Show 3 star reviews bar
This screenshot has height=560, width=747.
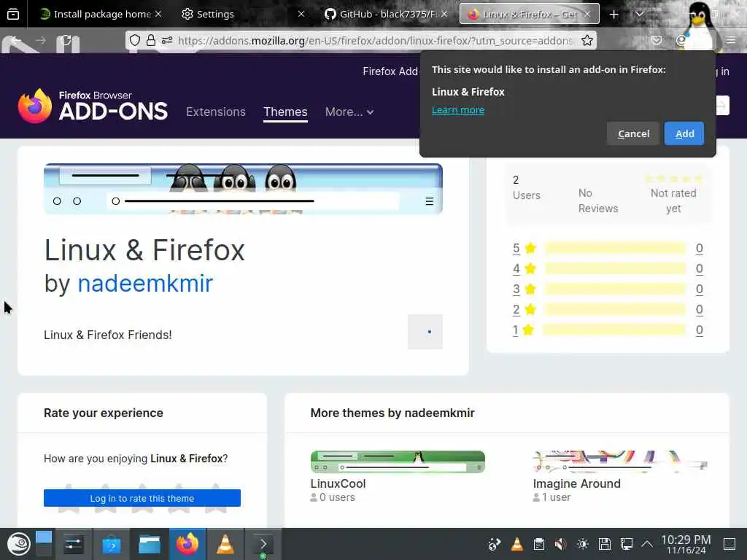click(615, 289)
